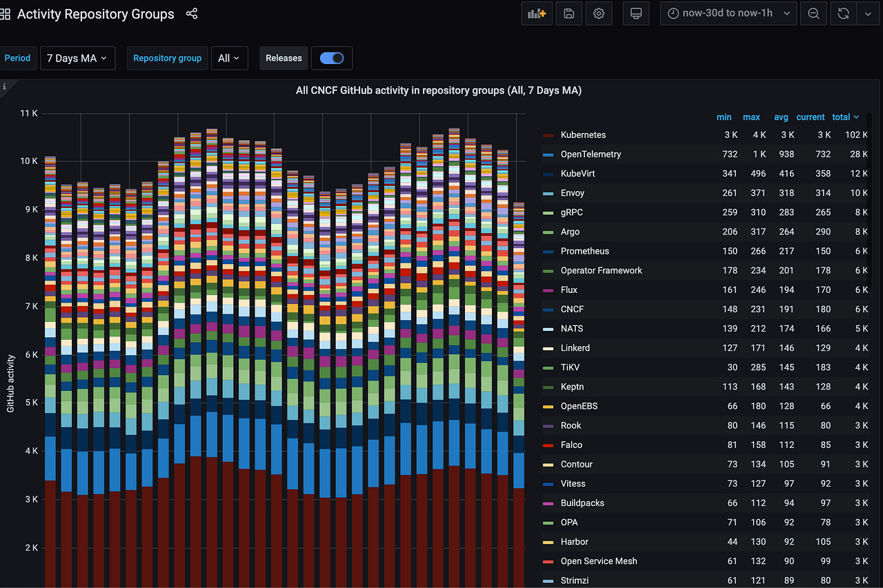Screen dimensions: 883x588
Task: Sort legend by the total column
Action: [x=845, y=117]
